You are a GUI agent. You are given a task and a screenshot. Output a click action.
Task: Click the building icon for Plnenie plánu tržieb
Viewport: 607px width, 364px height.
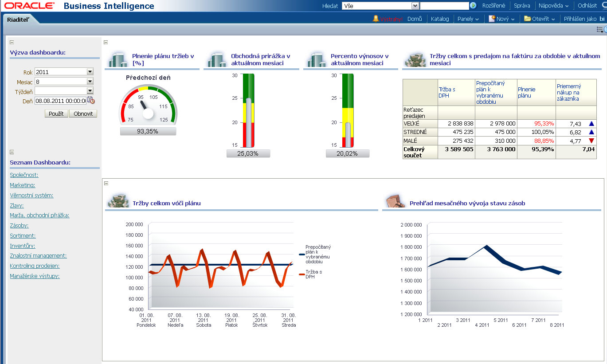point(117,60)
